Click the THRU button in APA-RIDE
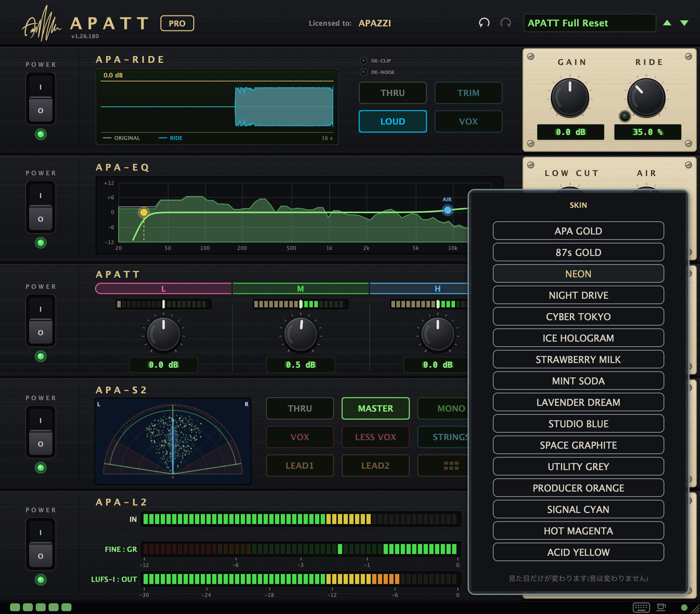Screen dimensions: 700x614 tap(392, 93)
